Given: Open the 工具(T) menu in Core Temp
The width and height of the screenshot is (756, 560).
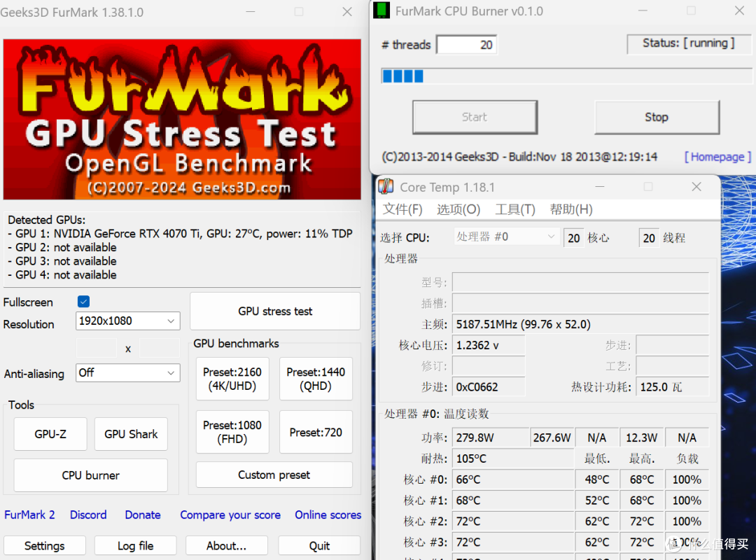Looking at the screenshot, I should pyautogui.click(x=515, y=209).
